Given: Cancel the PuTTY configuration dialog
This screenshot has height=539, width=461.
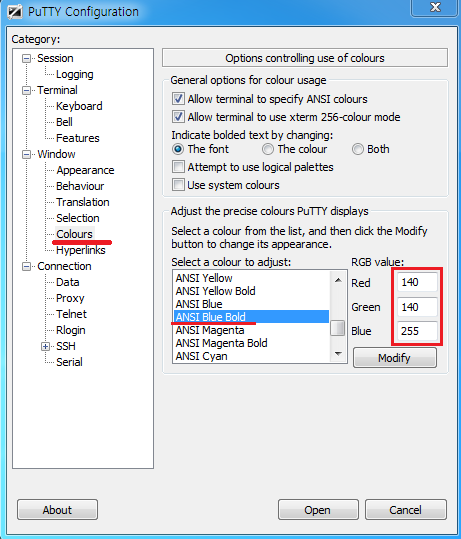Looking at the screenshot, I should (x=406, y=510).
